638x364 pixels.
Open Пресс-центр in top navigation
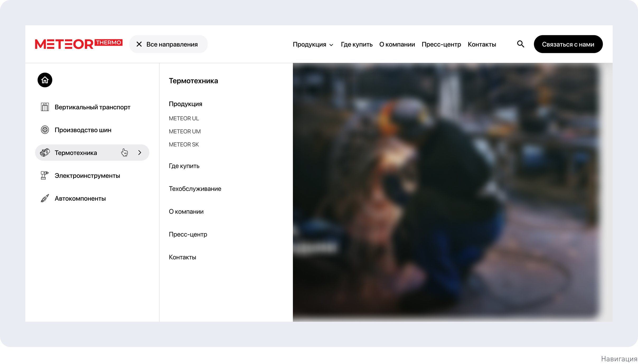(x=441, y=44)
